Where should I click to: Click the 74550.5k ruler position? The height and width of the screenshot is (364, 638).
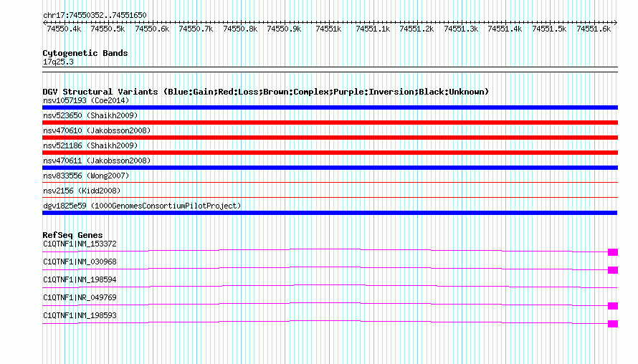click(108, 29)
